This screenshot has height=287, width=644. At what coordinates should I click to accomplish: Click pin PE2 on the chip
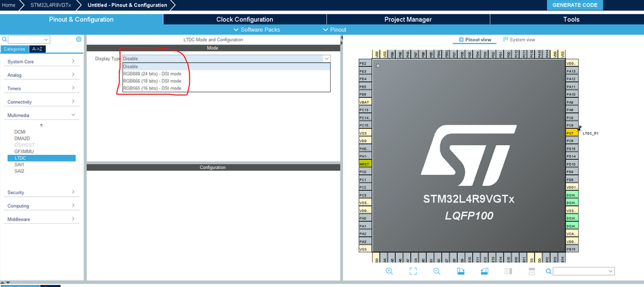pos(365,63)
